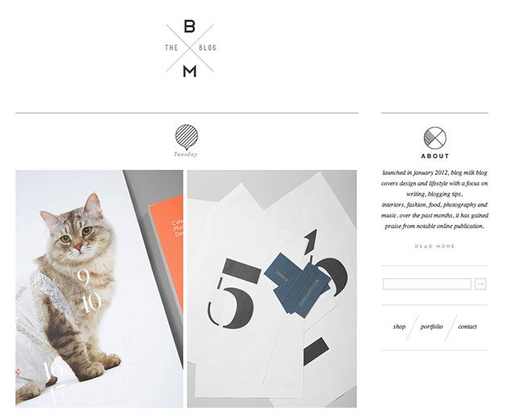Focus the sidebar search input field
The image size is (523, 420).
point(427,284)
